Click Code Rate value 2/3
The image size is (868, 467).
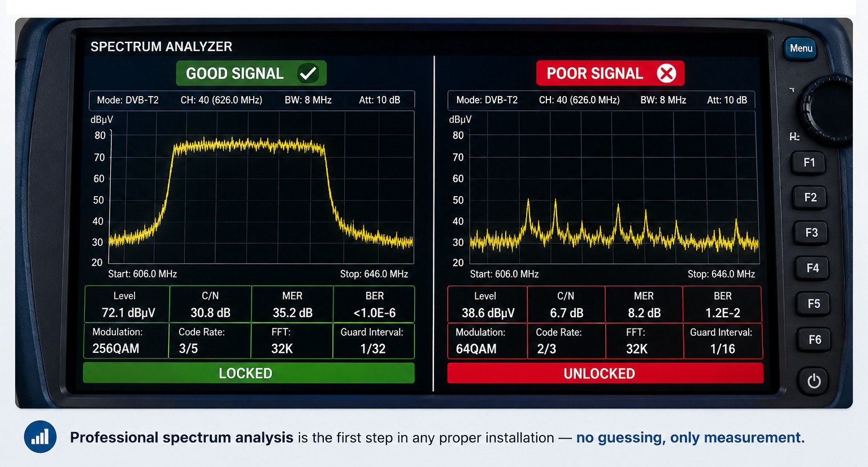[546, 349]
